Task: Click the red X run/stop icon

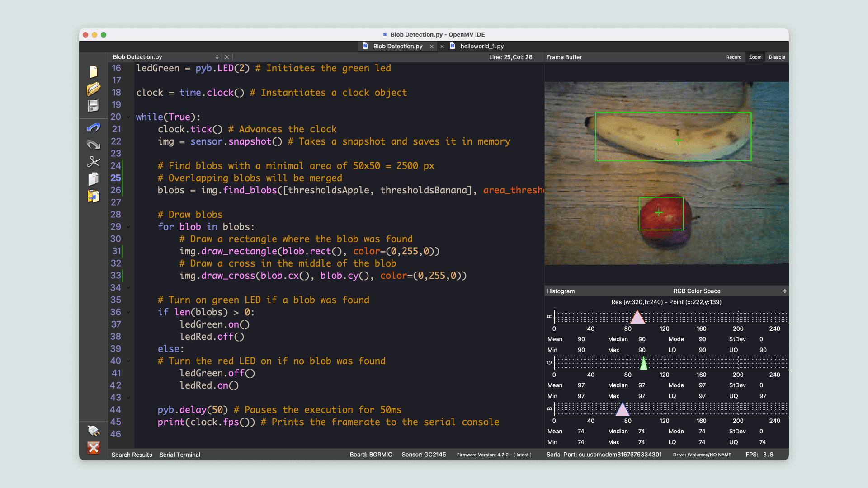Action: click(94, 448)
